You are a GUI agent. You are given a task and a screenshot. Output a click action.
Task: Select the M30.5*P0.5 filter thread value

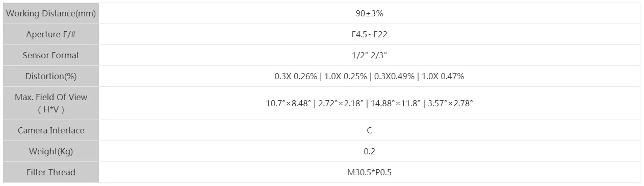(x=369, y=172)
